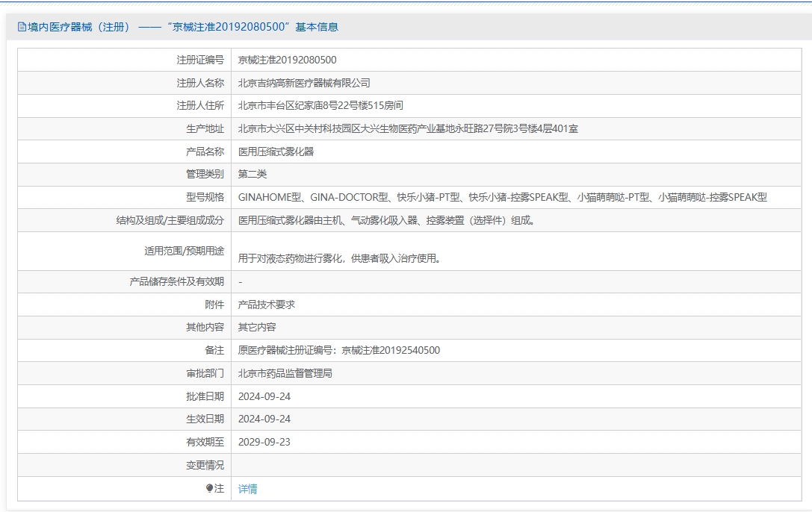
Task: Click the model list starting with GINAHOME型
Action: pos(502,197)
